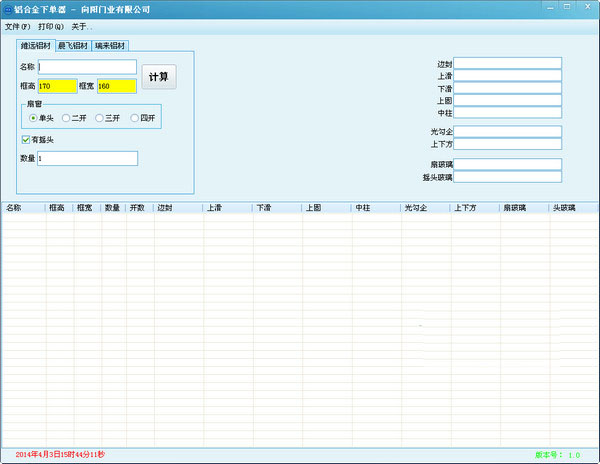Open the 文件(F) menu
This screenshot has width=600, height=464.
[x=18, y=26]
